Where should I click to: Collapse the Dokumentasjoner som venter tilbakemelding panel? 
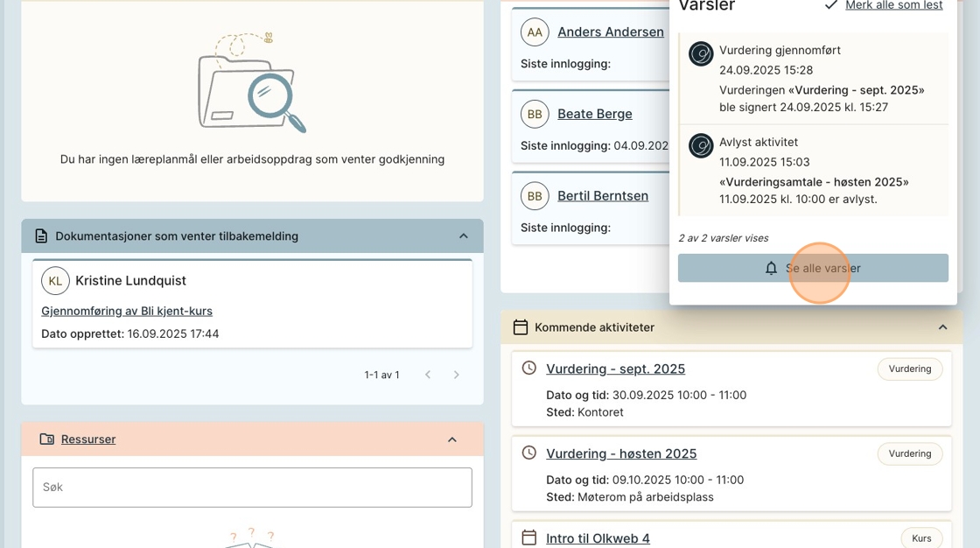point(464,236)
